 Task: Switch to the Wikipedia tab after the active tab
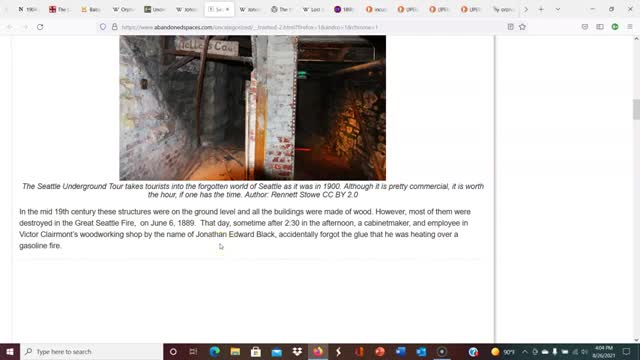(x=249, y=9)
